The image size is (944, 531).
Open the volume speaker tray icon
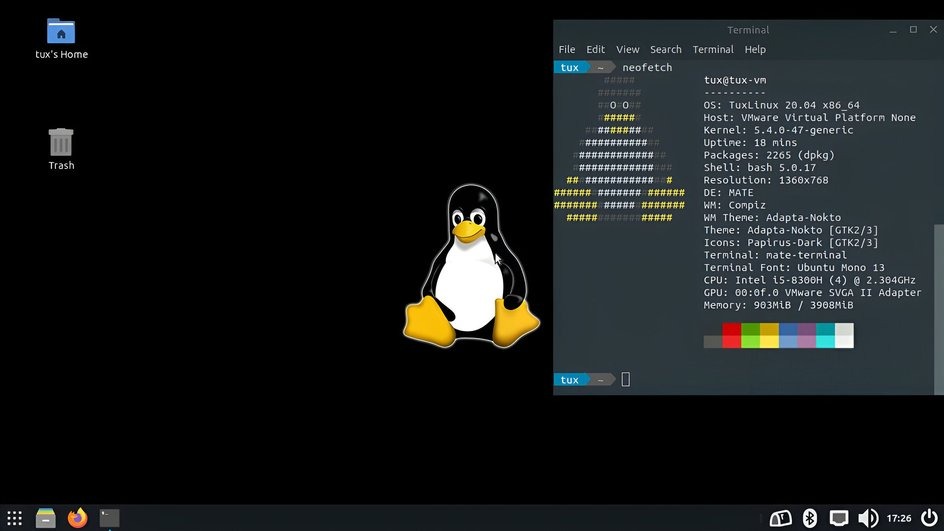pos(868,518)
